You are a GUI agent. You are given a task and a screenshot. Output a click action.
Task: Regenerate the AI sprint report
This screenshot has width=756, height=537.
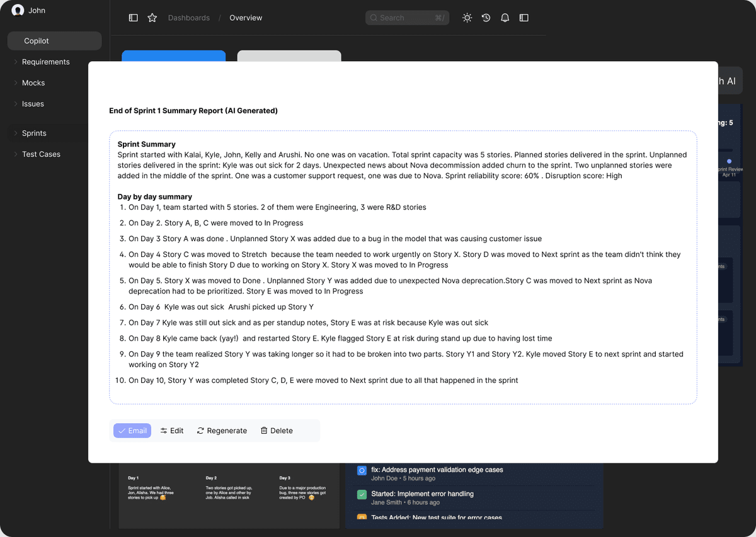pyautogui.click(x=222, y=431)
